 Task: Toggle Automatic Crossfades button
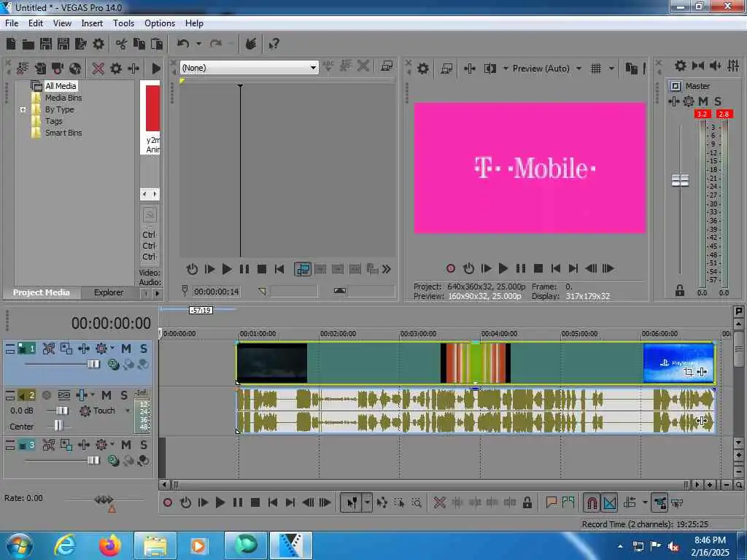pyautogui.click(x=609, y=502)
